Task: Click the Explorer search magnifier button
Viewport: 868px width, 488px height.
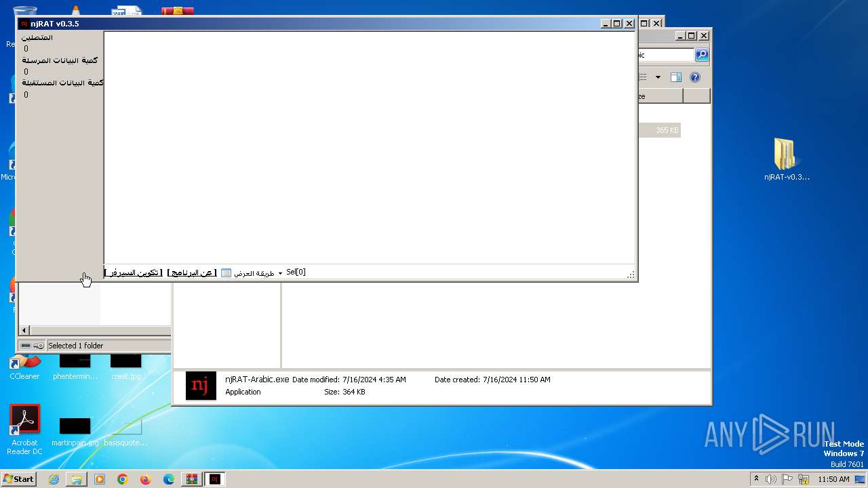Action: coord(702,55)
